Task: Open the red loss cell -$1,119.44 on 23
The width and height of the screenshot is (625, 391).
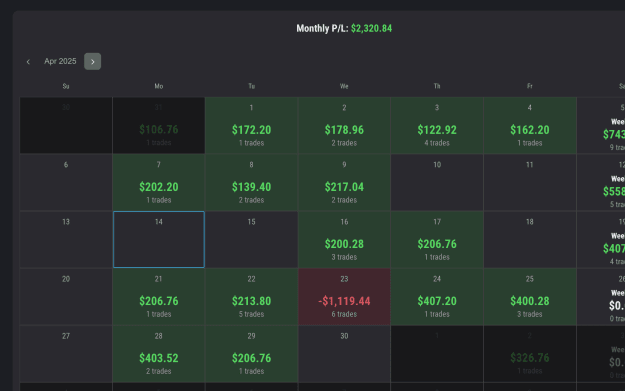Action: (344, 297)
